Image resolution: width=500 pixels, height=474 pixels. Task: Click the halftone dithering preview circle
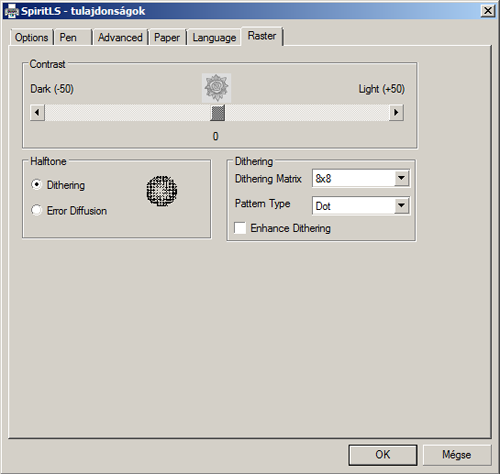[162, 191]
